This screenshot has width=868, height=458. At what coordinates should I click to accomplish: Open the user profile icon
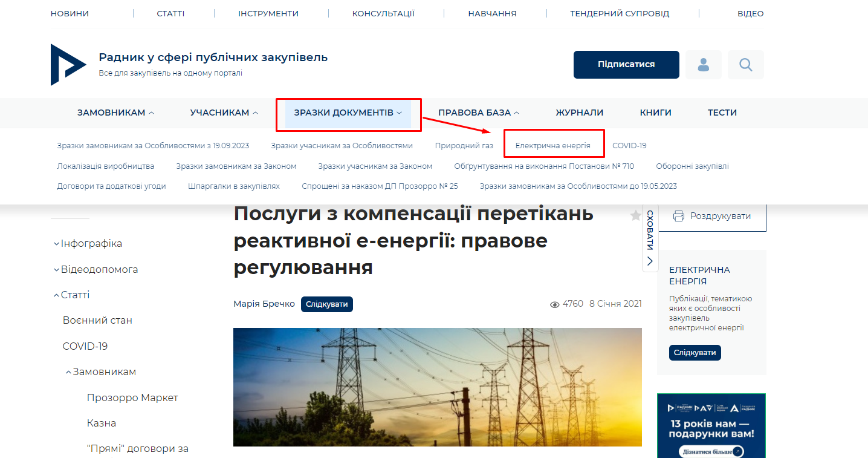click(x=703, y=65)
